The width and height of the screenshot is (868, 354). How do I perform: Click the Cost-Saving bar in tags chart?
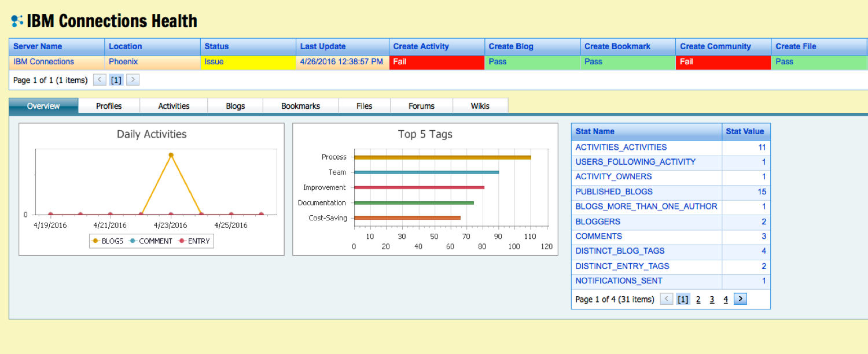(x=407, y=217)
